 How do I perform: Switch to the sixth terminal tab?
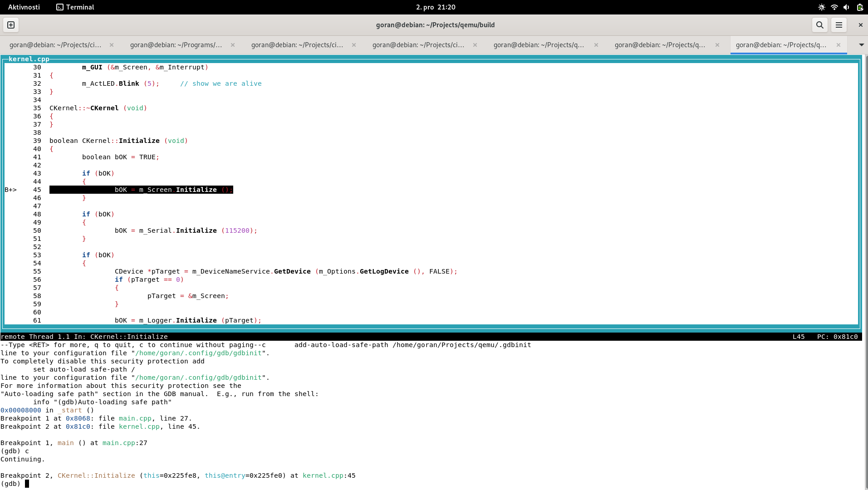click(x=660, y=45)
